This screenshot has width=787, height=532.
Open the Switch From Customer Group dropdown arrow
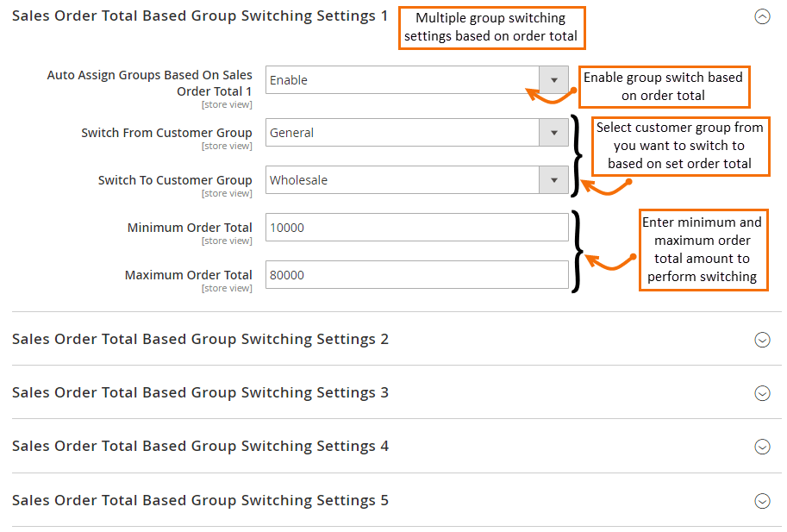(x=553, y=132)
